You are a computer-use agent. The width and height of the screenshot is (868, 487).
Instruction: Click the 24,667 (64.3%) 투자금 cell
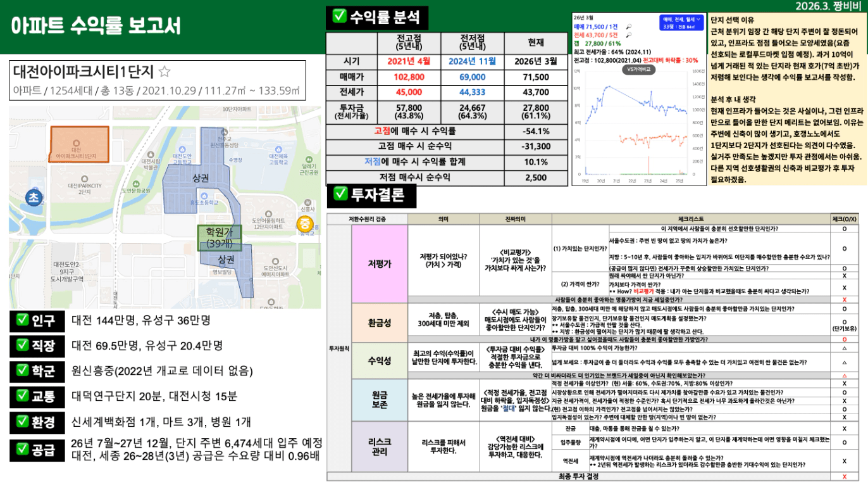[x=472, y=112]
